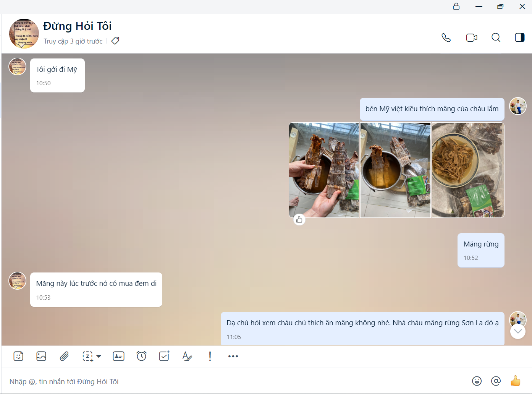Open the sticker picker

point(18,356)
